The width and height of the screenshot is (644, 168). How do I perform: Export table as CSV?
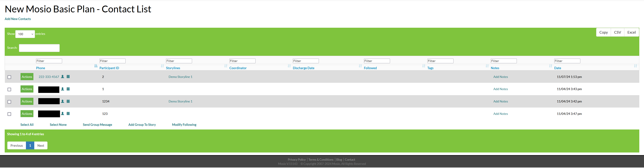coord(617,33)
